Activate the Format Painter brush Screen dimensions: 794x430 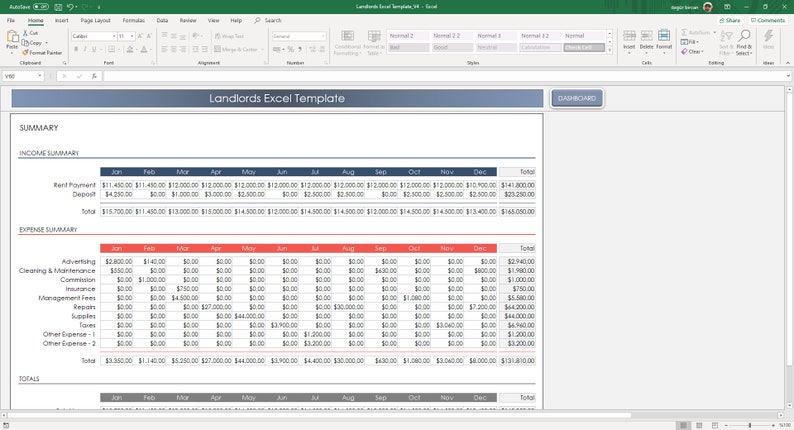click(25, 53)
